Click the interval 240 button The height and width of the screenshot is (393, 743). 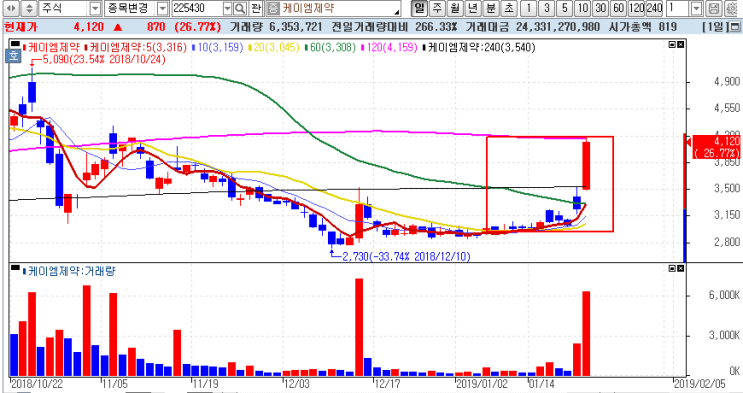pyautogui.click(x=654, y=8)
